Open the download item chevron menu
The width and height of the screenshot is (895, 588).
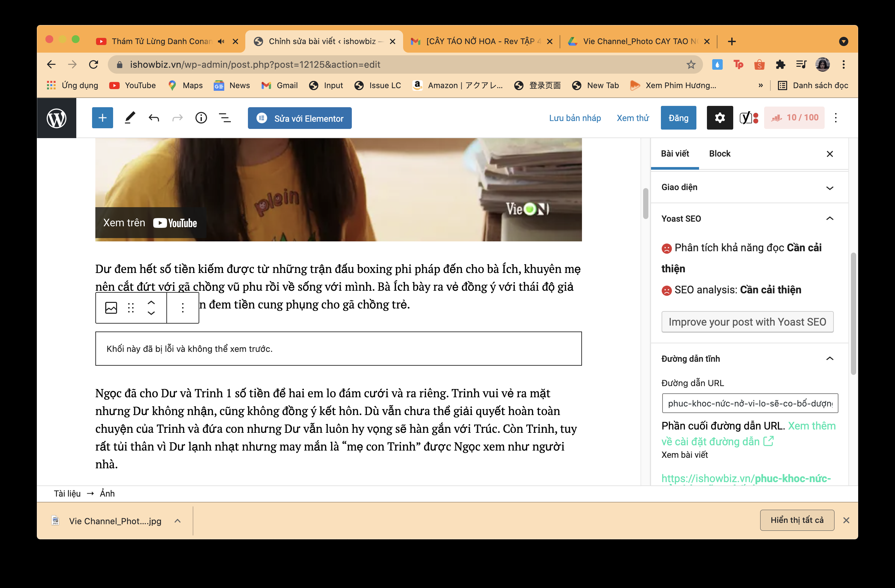click(x=178, y=521)
